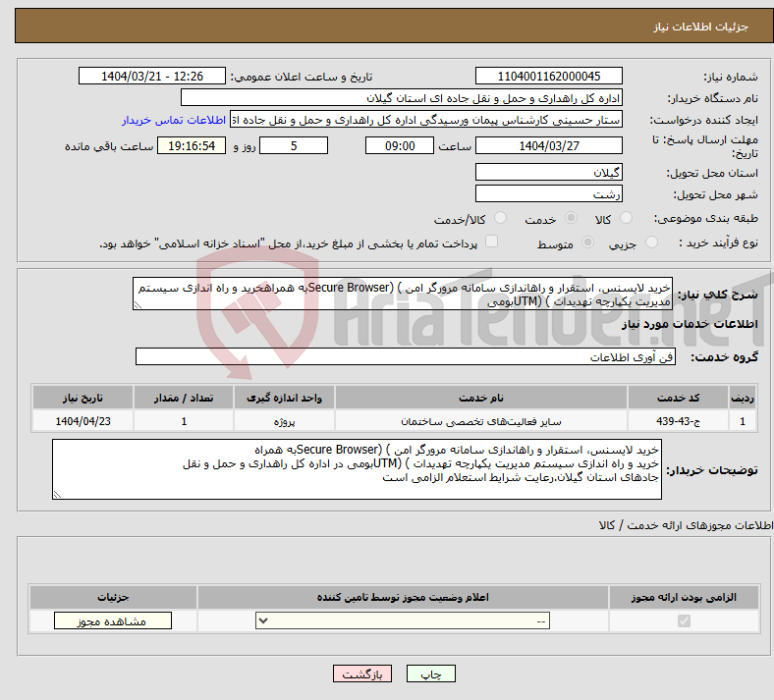Click the announcement date field 1404/03/21 - 12:26
The image size is (774, 700).
click(152, 76)
